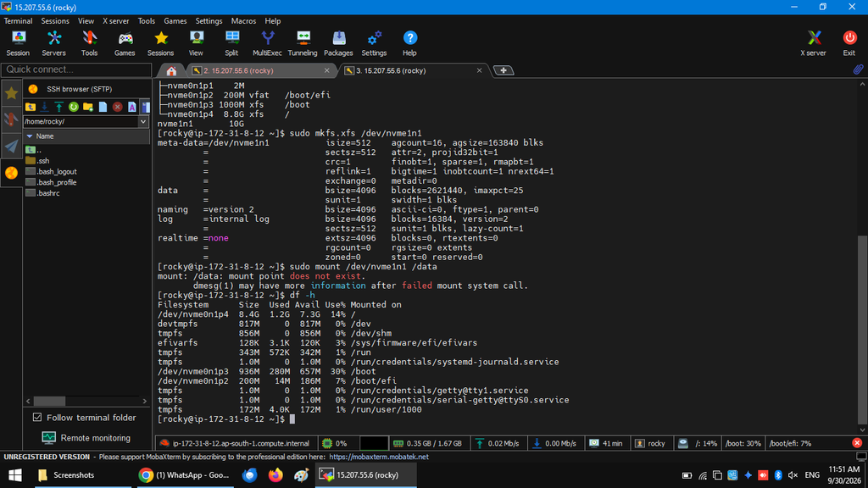Open the Packages toolbar icon
Viewport: 868px width, 488px height.
(338, 44)
